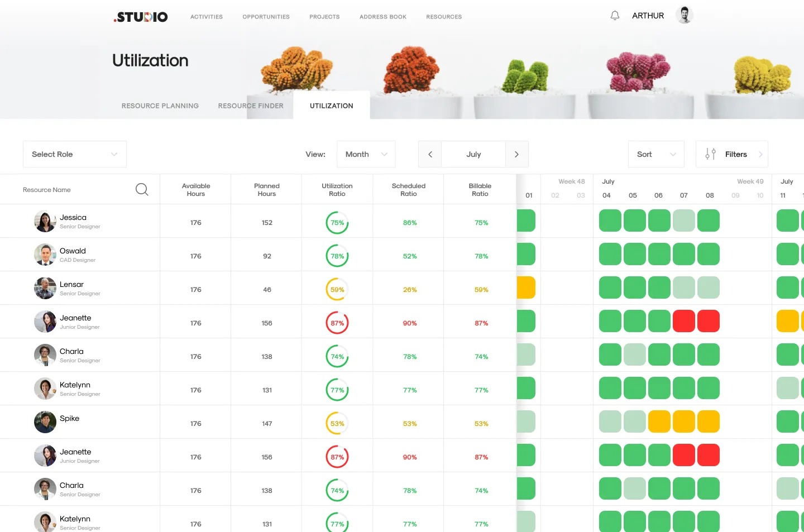Open the notifications bell
Image resolution: width=804 pixels, height=532 pixels.
(x=615, y=16)
